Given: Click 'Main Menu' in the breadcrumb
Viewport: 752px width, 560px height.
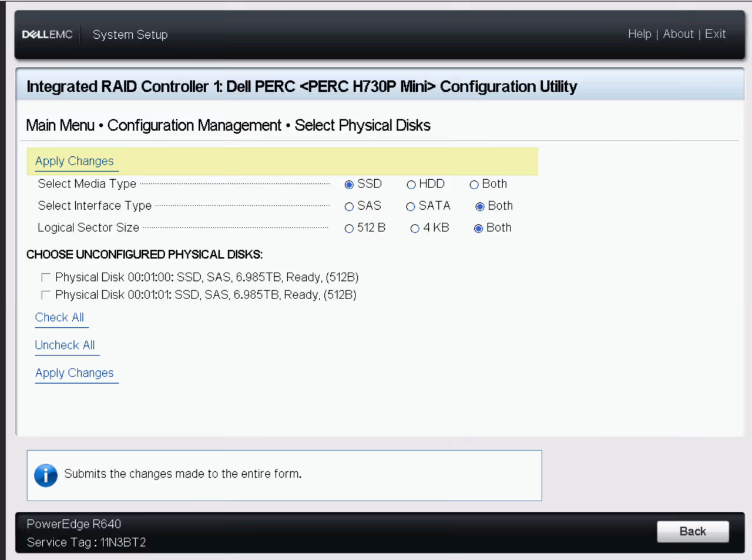Looking at the screenshot, I should [61, 125].
